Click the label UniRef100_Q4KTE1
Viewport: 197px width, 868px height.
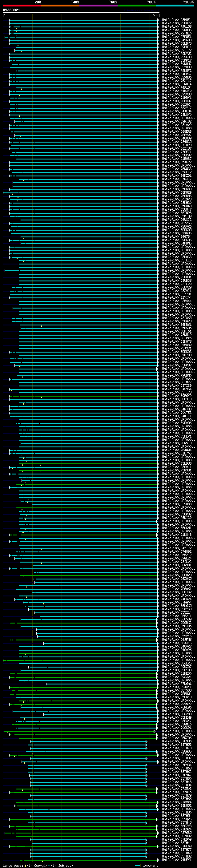[176, 416]
